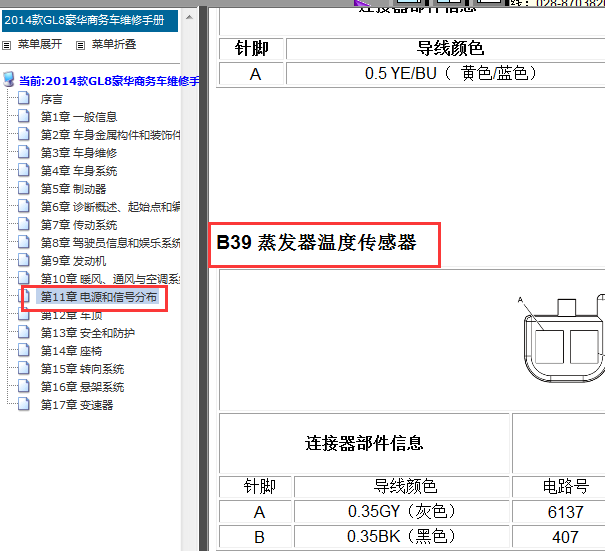Click the page icon beside 第7章 传动系统

click(x=24, y=223)
